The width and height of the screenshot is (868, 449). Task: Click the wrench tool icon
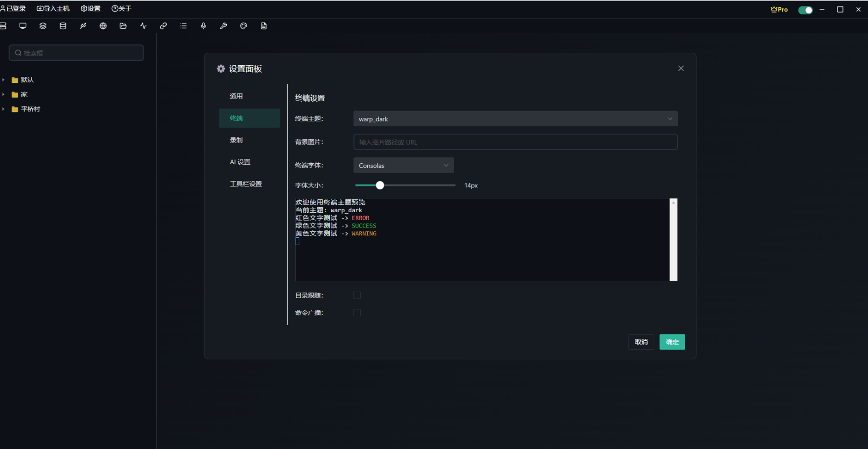pos(223,26)
